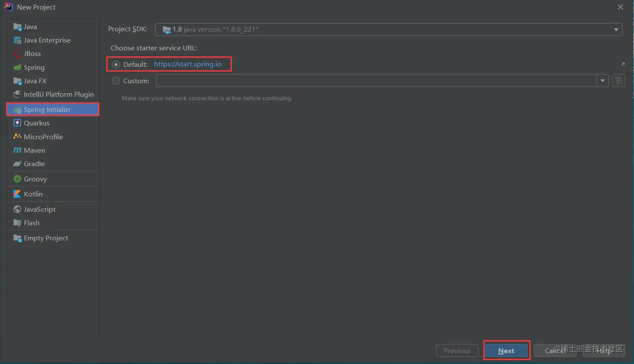Enable the Custom starter URL radio button
This screenshot has height=364, width=634.
[116, 81]
